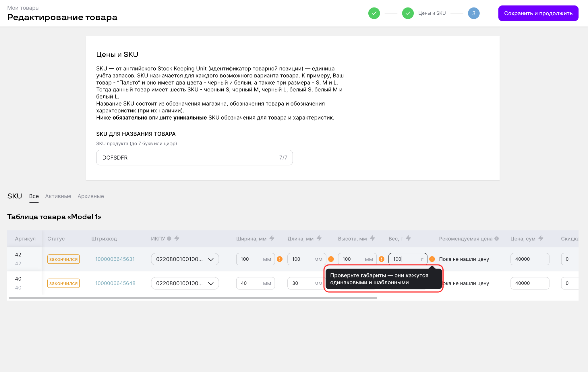588x372 pixels.
Task: Click закончился status badge in row 40
Action: 63,283
